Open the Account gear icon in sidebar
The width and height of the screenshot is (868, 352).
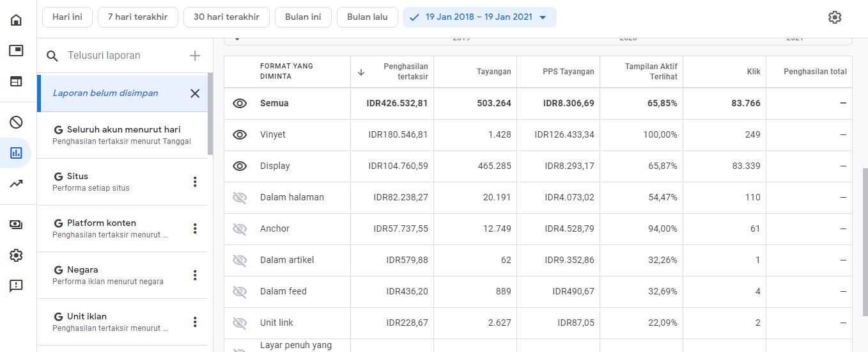(x=16, y=255)
